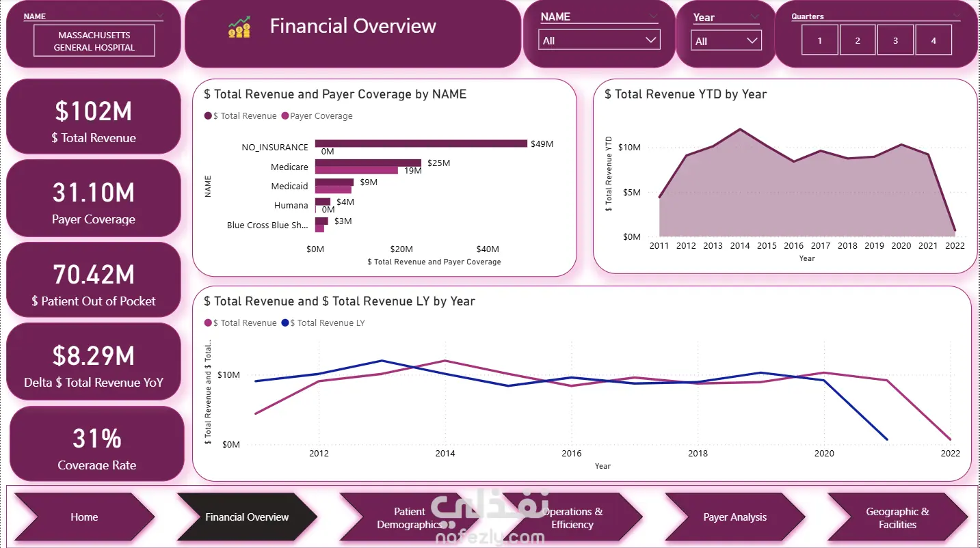Switch to Patient Demographics page
Screen dimensions: 980x548
tap(410, 517)
